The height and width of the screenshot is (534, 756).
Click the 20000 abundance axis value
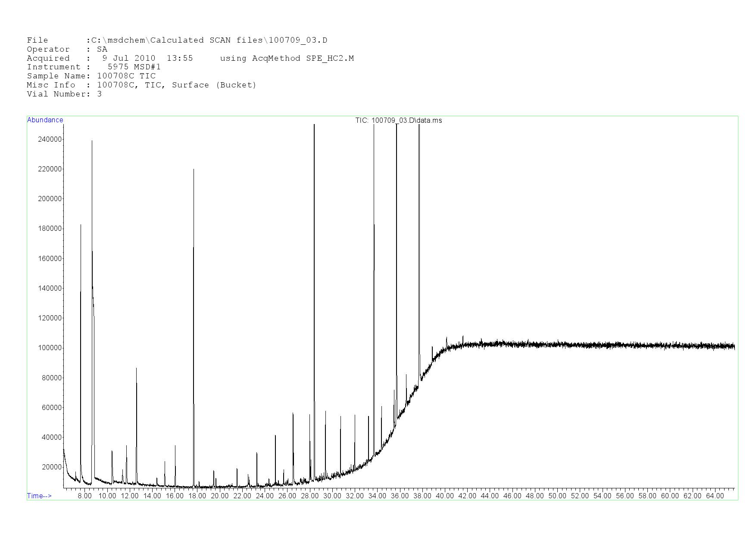click(52, 467)
